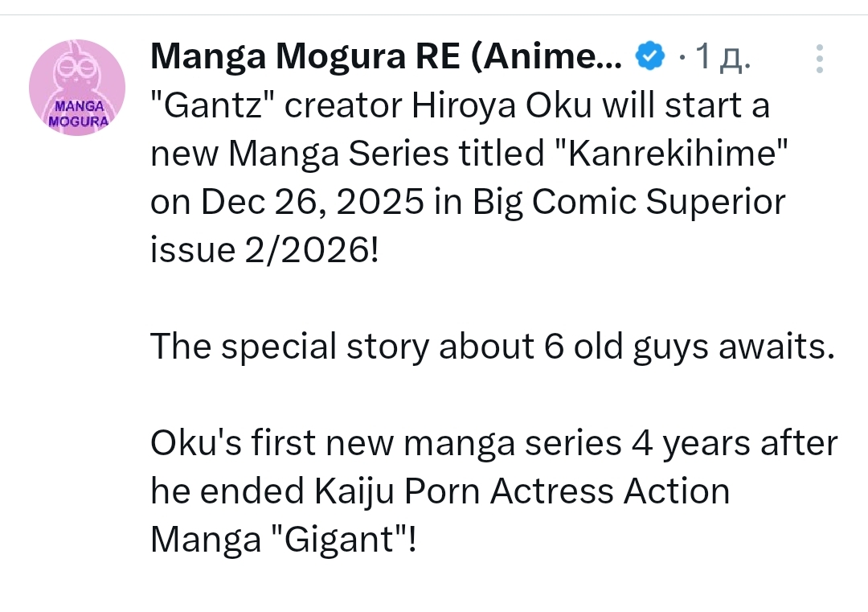
Task: Click the blue verified badge icon
Action: pyautogui.click(x=650, y=57)
